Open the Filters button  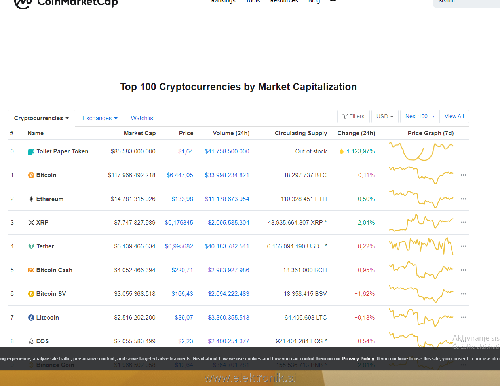tap(353, 116)
